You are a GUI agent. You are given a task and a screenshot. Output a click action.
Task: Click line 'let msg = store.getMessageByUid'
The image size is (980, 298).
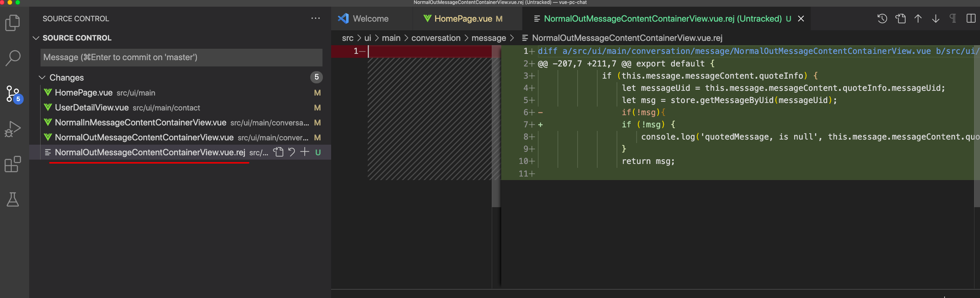tap(729, 100)
